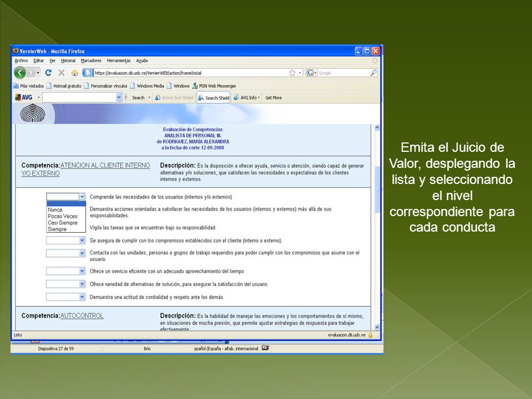The image size is (532, 399).
Task: Click the page favicon beside the URL
Action: (x=88, y=73)
